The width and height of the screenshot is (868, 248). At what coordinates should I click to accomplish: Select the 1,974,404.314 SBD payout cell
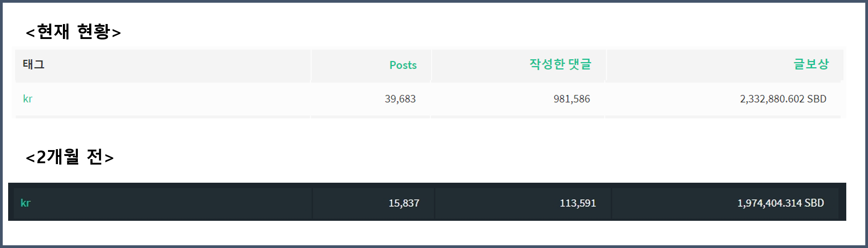pyautogui.click(x=781, y=203)
